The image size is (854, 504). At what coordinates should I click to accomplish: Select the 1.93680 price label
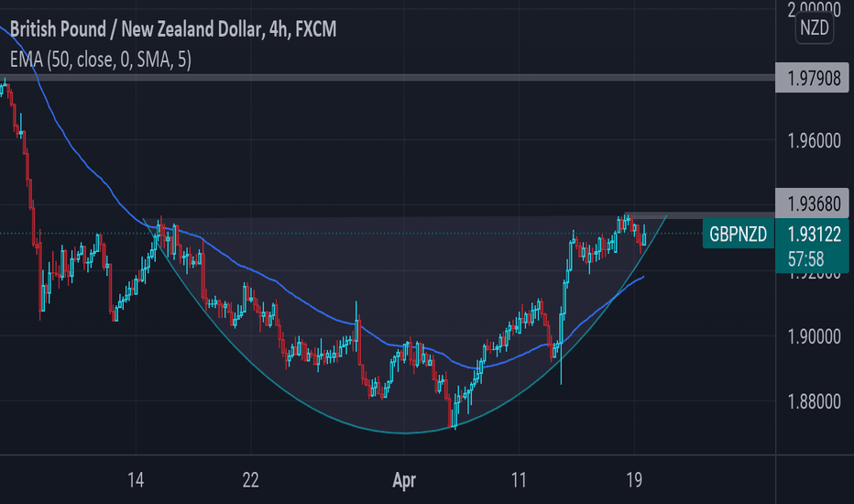tap(814, 203)
